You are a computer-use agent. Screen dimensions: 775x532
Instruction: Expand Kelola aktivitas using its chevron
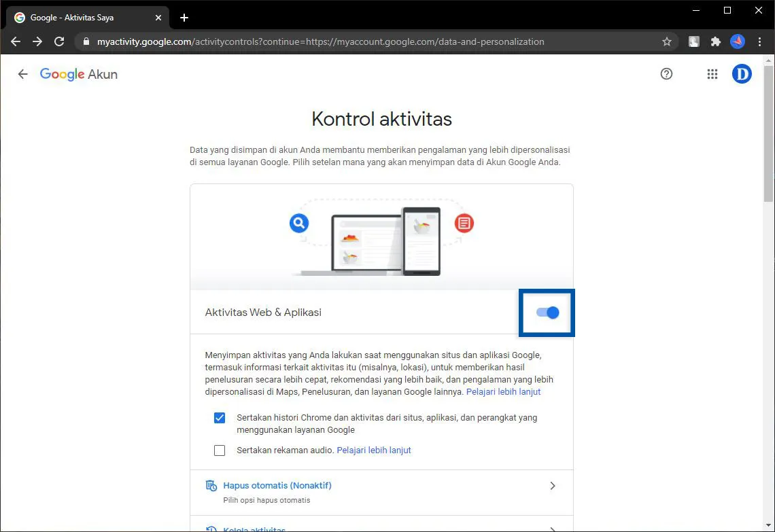tap(553, 529)
